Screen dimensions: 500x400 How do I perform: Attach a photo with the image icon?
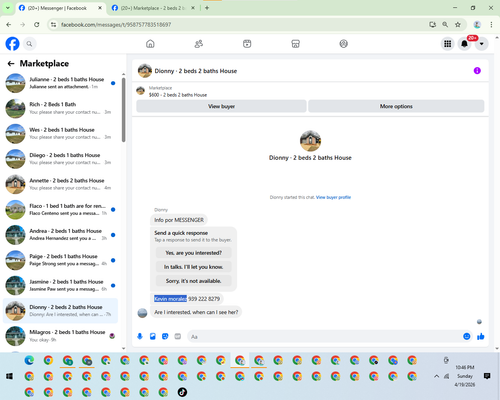tap(153, 336)
